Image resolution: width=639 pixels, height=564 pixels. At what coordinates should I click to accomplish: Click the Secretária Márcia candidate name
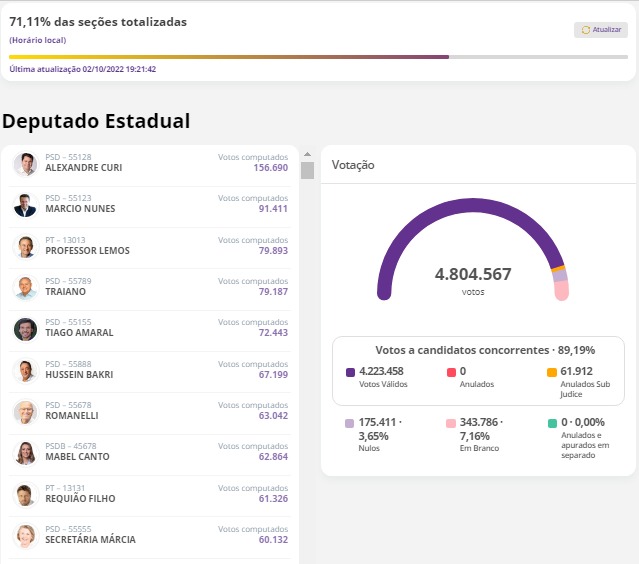pos(90,540)
